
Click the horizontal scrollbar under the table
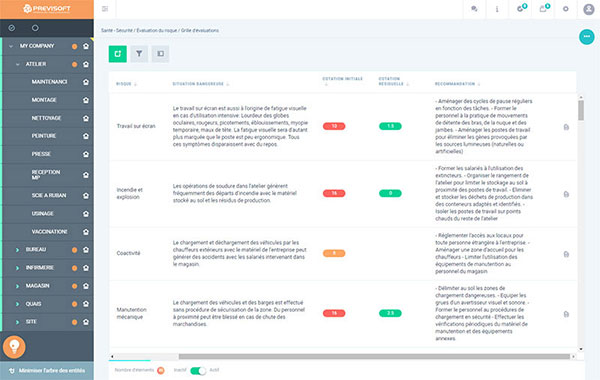374,356
